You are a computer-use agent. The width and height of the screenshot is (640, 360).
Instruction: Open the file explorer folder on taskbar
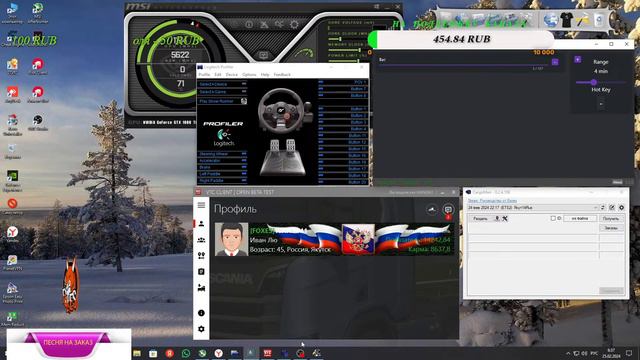137,353
